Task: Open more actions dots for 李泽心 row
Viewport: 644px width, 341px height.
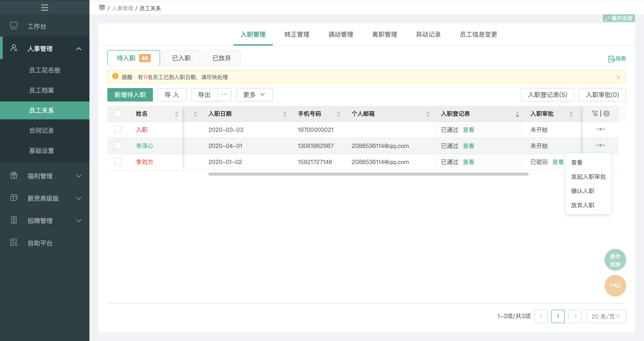Action: (600, 145)
